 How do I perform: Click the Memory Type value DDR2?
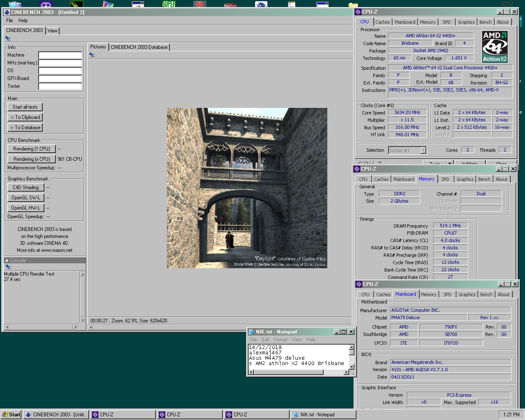click(x=399, y=194)
